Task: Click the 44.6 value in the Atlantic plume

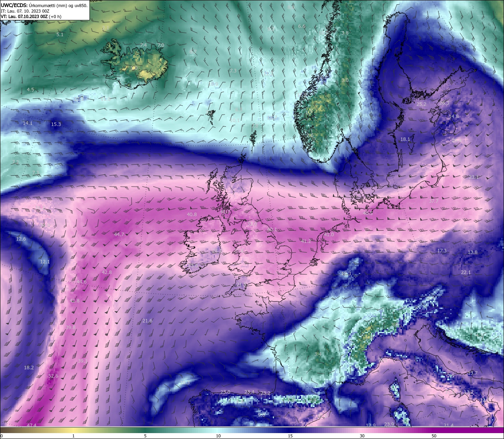Action: coord(82,282)
